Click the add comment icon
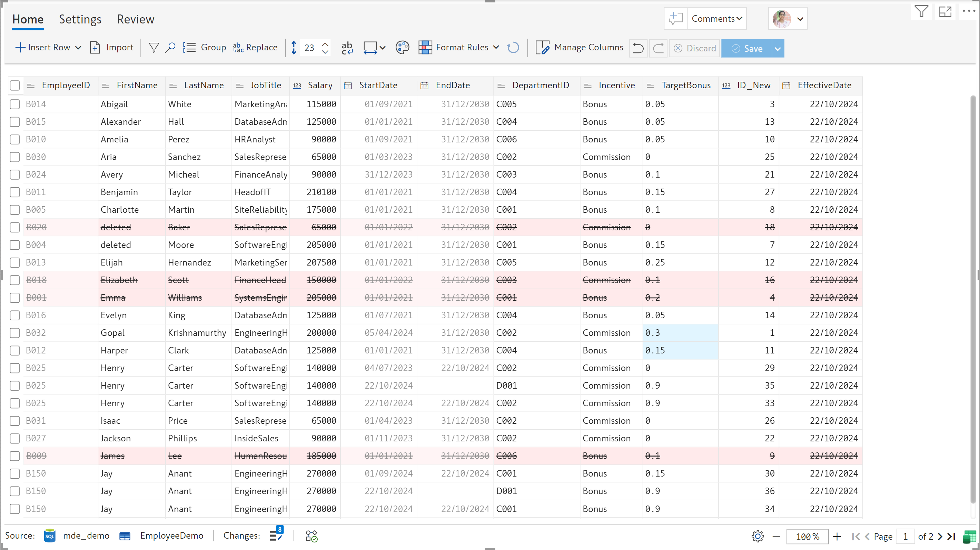 pos(676,19)
